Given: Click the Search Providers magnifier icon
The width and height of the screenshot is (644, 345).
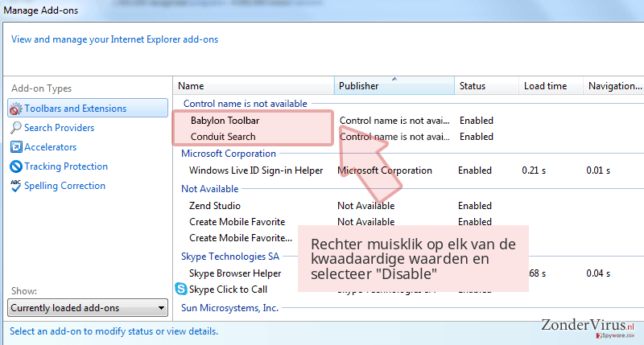Looking at the screenshot, I should coord(15,128).
